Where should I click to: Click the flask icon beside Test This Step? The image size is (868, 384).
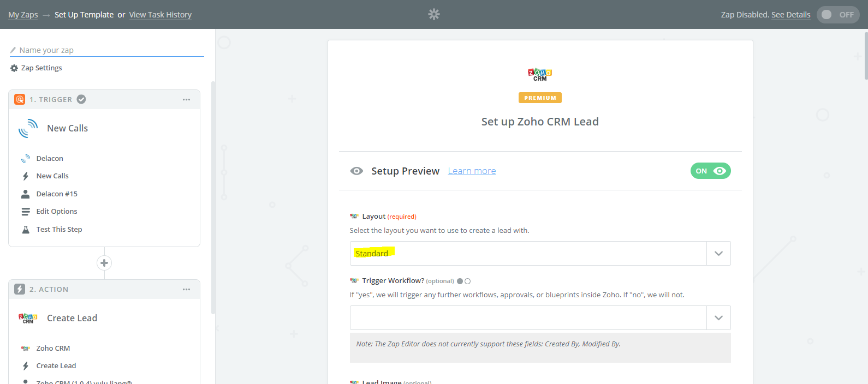(26, 230)
